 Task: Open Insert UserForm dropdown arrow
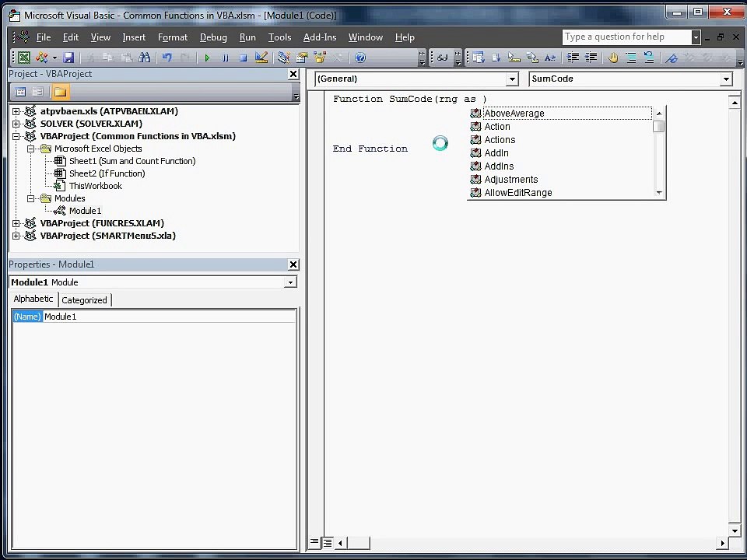pyautogui.click(x=54, y=58)
